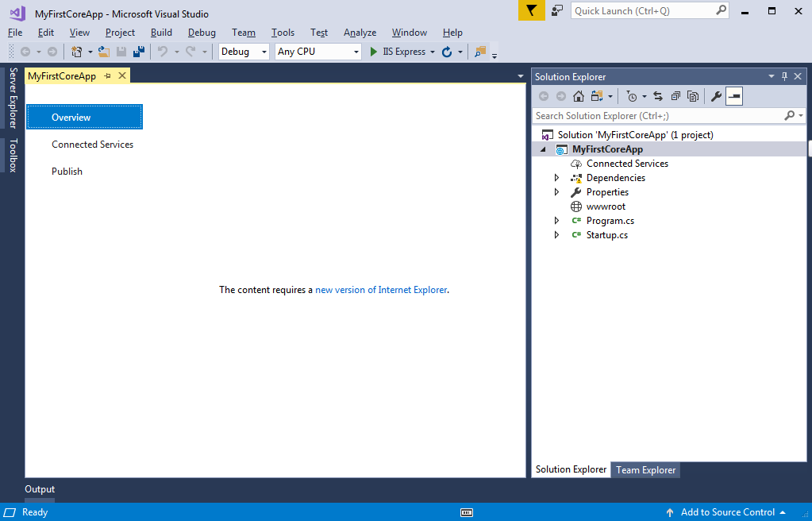
Task: Start debugging with the green play icon
Action: coord(373,52)
